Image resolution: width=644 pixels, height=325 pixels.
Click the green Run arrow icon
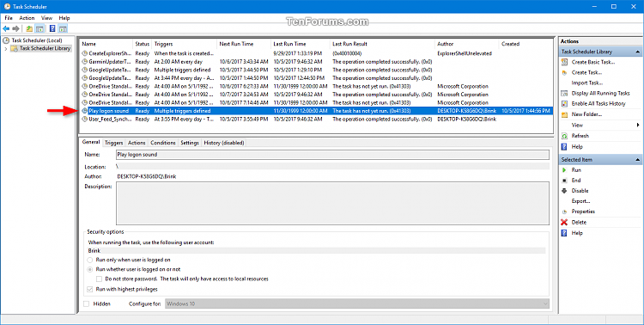point(564,170)
